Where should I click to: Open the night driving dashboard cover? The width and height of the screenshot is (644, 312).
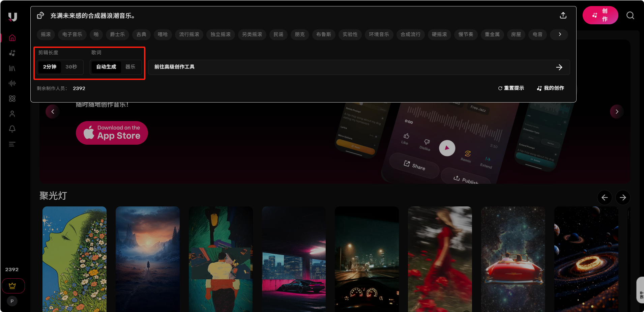(x=367, y=259)
